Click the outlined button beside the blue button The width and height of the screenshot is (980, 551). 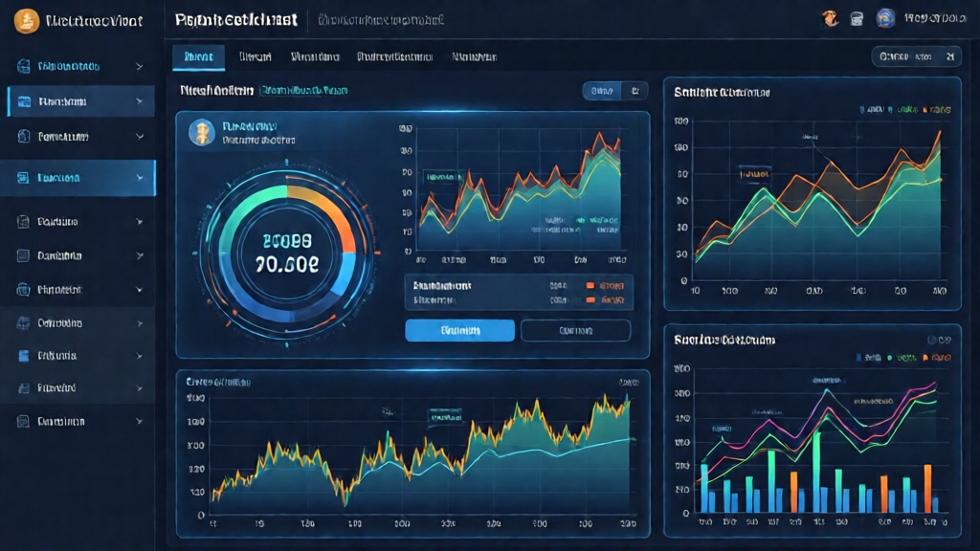click(575, 330)
